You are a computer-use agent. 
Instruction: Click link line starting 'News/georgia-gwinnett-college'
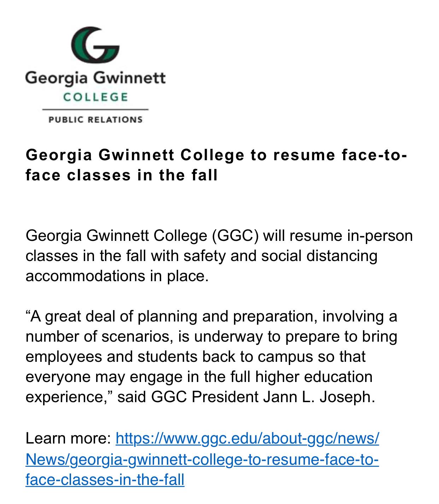(x=202, y=459)
